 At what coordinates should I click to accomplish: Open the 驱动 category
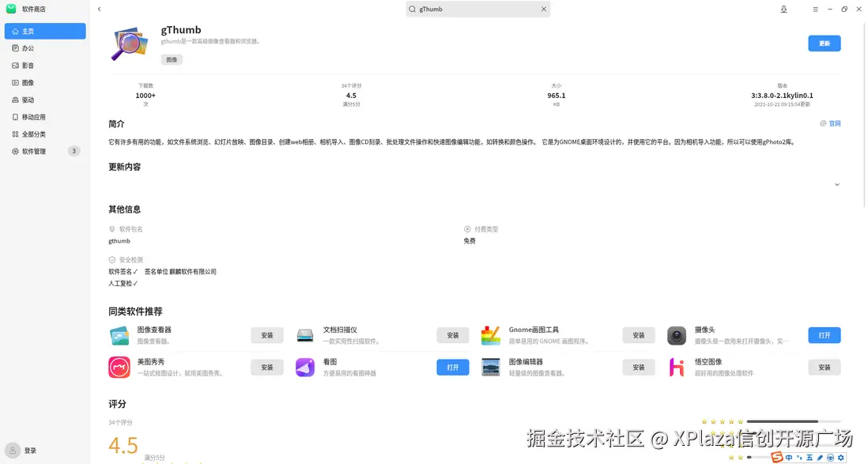[x=45, y=100]
